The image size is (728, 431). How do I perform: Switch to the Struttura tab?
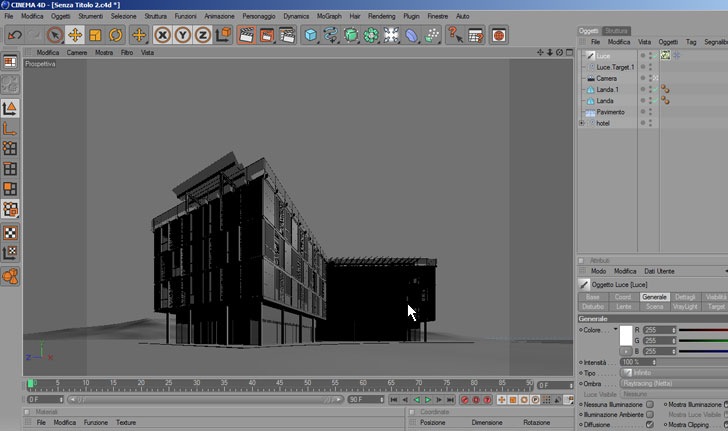pyautogui.click(x=616, y=31)
